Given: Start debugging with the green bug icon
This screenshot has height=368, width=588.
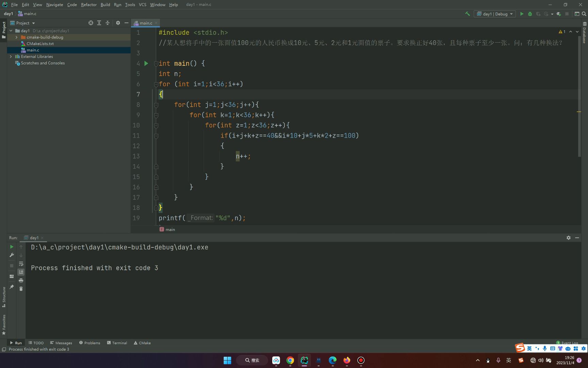Looking at the screenshot, I should point(530,14).
